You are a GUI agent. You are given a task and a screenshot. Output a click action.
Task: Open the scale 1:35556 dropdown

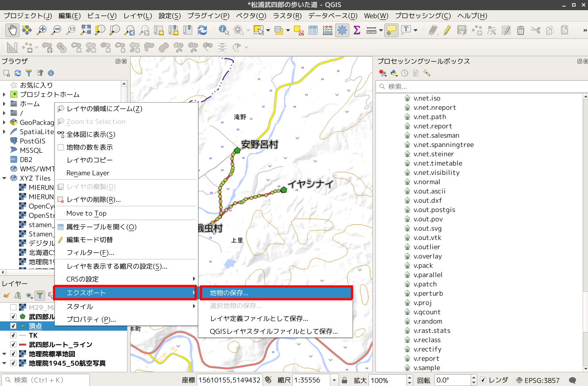[x=334, y=380]
